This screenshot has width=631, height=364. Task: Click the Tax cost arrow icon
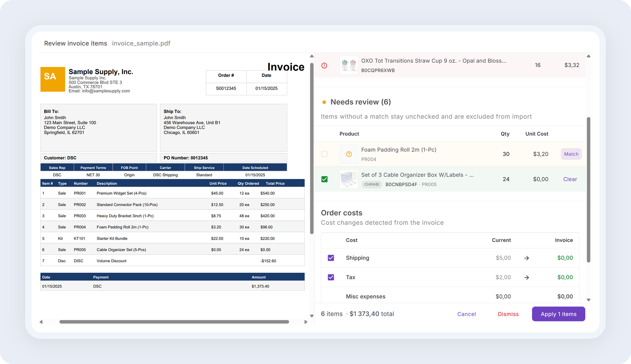(526, 278)
